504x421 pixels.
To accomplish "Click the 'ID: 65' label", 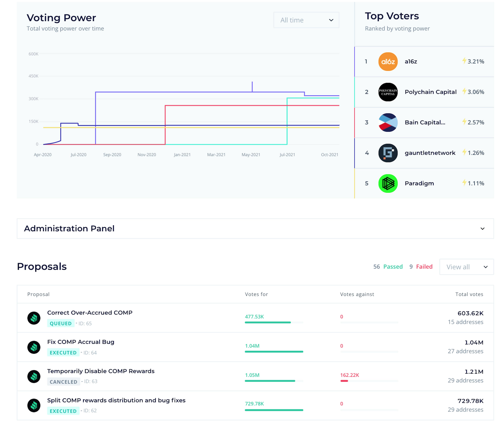I will coord(85,323).
